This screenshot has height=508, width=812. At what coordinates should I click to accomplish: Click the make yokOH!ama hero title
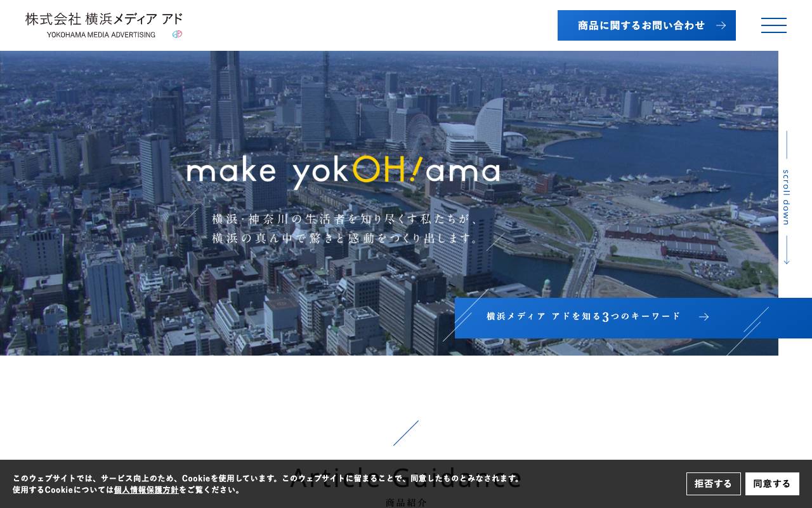click(x=343, y=171)
